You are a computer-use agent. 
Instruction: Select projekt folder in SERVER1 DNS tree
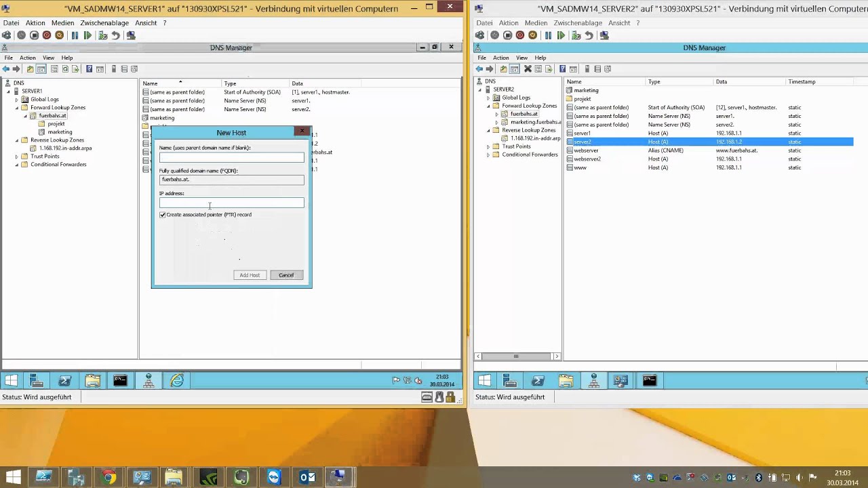[56, 124]
